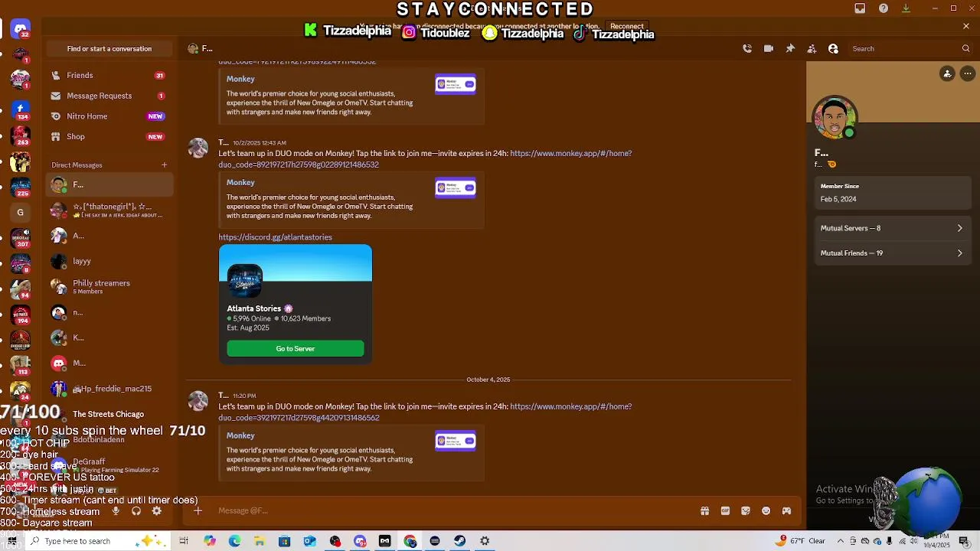Click the green download update icon
The width and height of the screenshot is (980, 551).
click(x=906, y=8)
